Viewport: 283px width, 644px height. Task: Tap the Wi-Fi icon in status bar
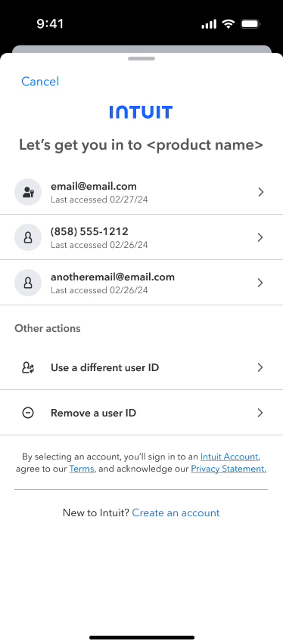coord(228,24)
